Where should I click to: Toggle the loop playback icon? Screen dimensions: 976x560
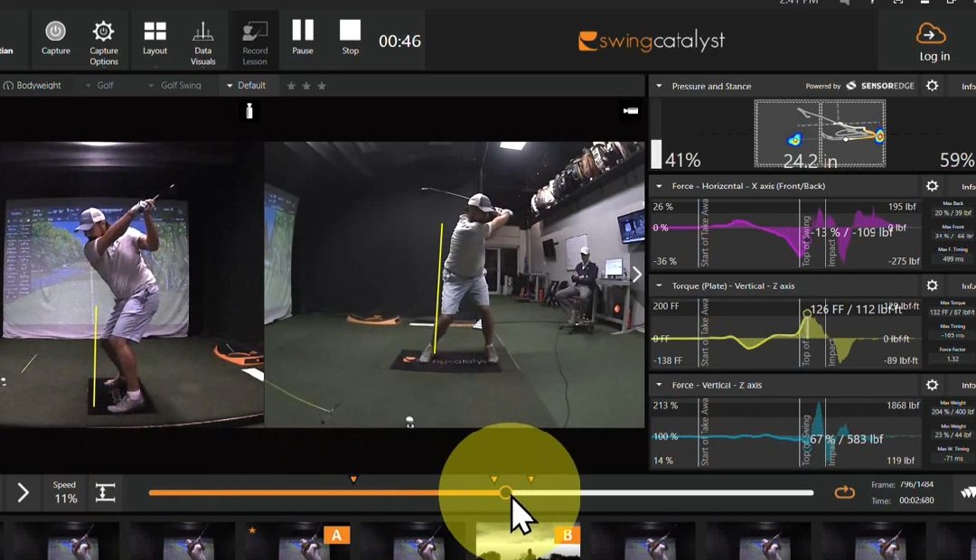(x=844, y=493)
